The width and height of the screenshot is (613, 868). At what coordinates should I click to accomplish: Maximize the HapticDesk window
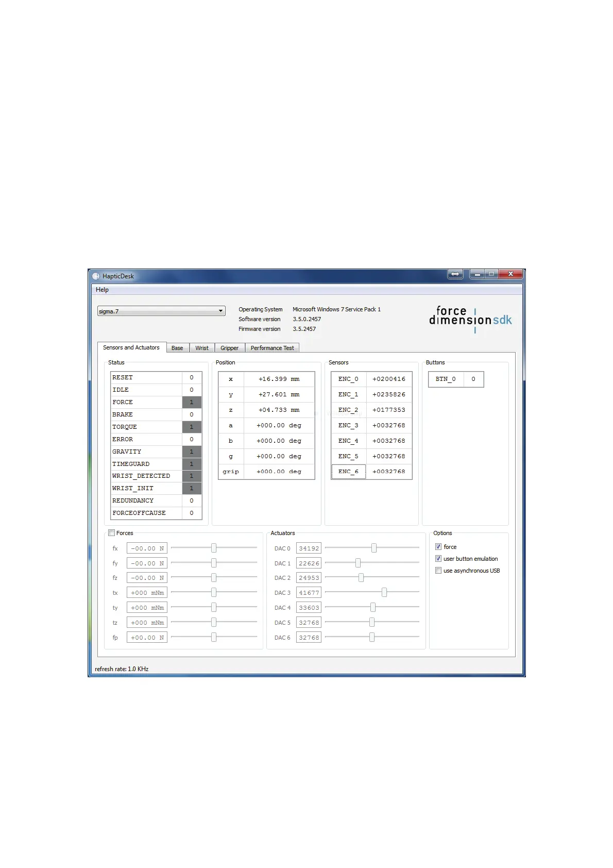point(491,274)
